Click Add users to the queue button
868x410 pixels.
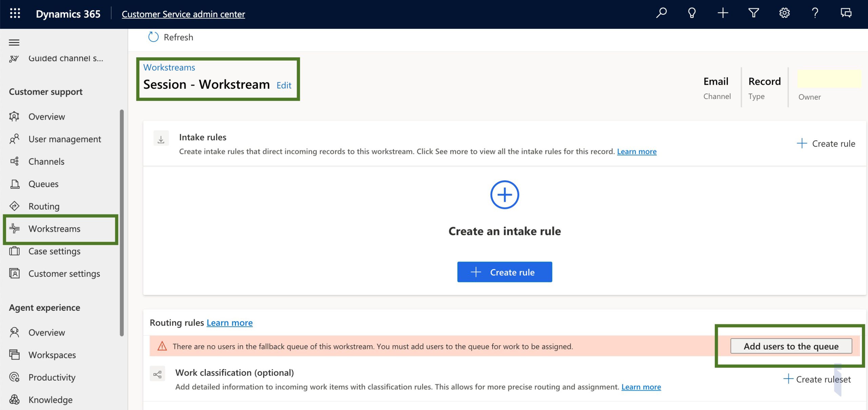791,346
